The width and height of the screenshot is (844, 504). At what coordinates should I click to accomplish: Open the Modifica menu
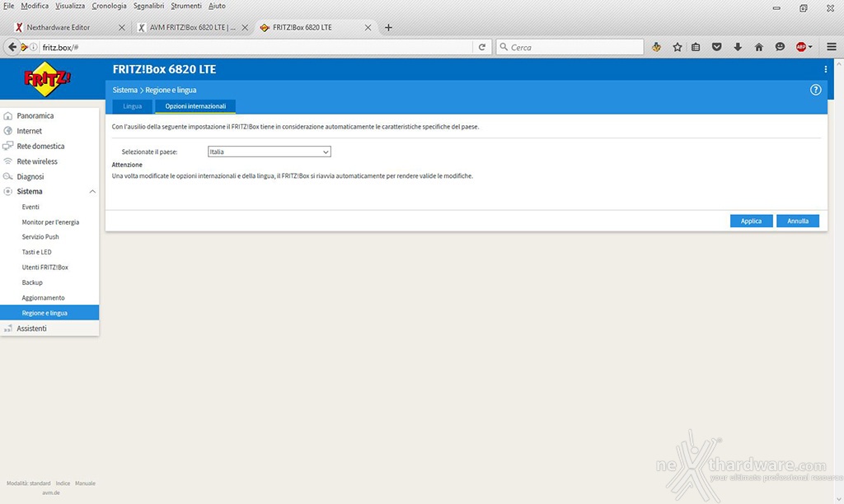tap(35, 6)
